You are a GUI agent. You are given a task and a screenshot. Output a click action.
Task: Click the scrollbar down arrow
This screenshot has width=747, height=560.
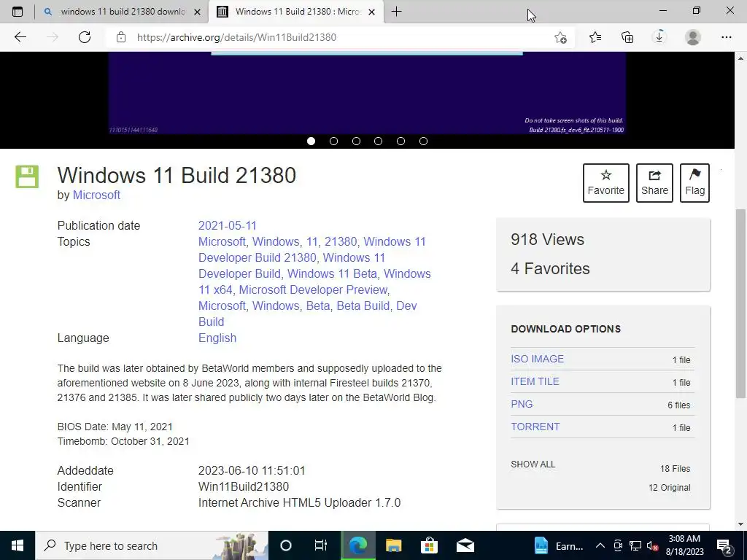coord(740,525)
